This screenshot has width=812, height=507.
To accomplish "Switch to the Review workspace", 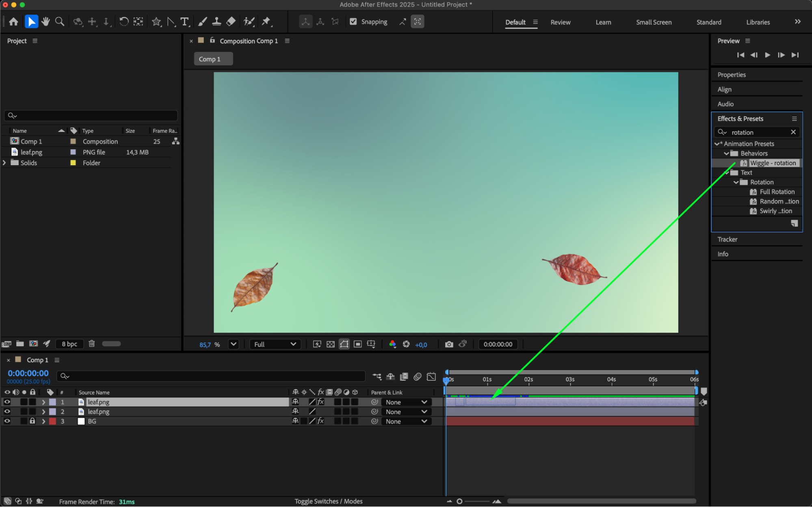I will pyautogui.click(x=560, y=22).
